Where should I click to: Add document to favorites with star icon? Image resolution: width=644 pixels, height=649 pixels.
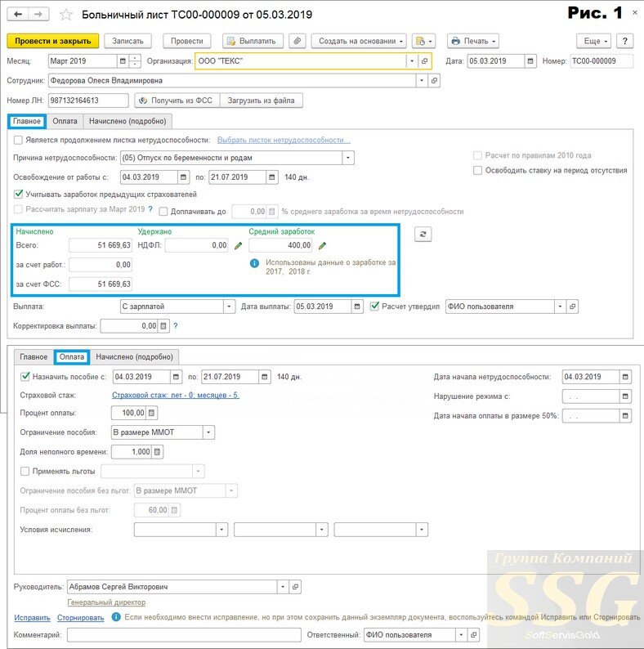[66, 15]
